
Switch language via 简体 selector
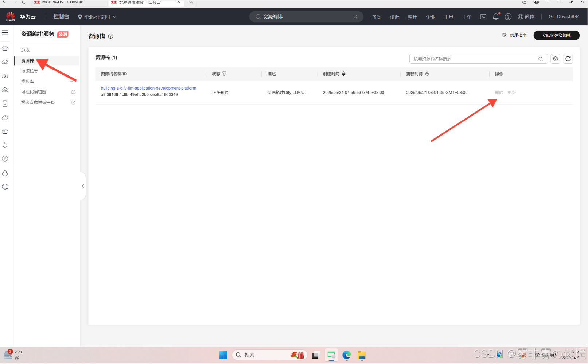pyautogui.click(x=526, y=17)
